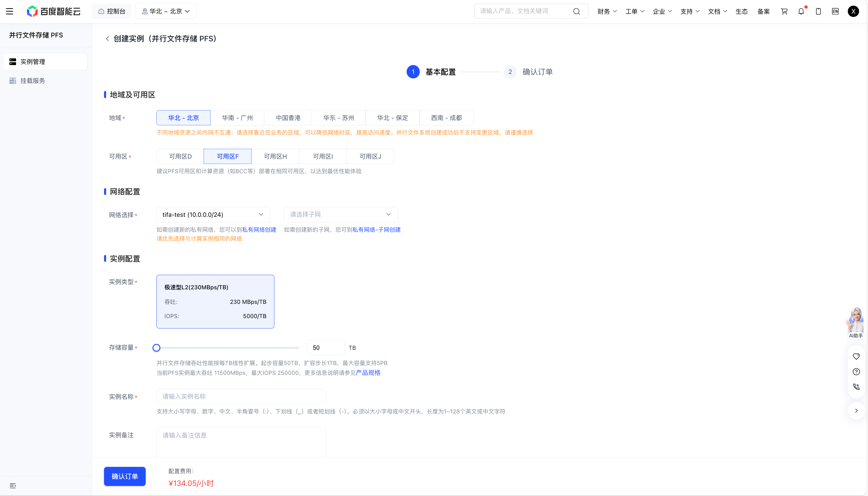
Task: Open 挂载服务 in the sidebar
Action: click(x=45, y=81)
